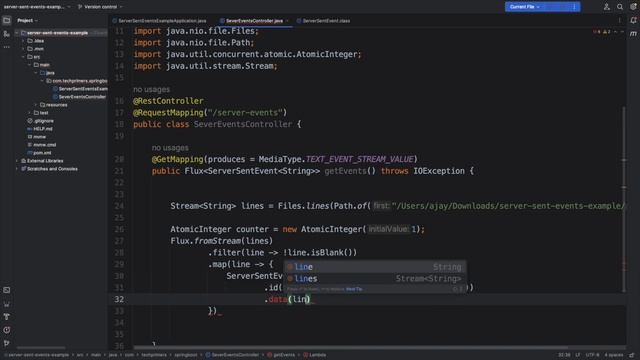640x360 pixels.
Task: Open the Structure tool window icon
Action: tap(7, 34)
